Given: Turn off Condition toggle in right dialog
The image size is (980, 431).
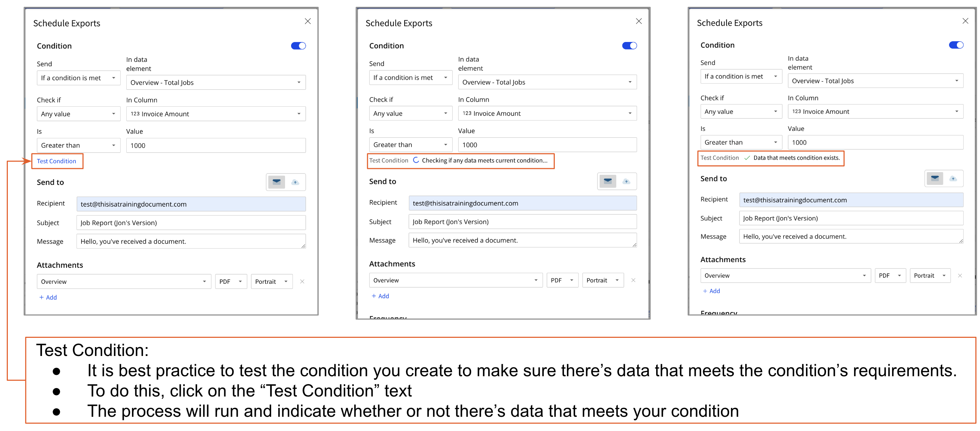Looking at the screenshot, I should coord(956,45).
